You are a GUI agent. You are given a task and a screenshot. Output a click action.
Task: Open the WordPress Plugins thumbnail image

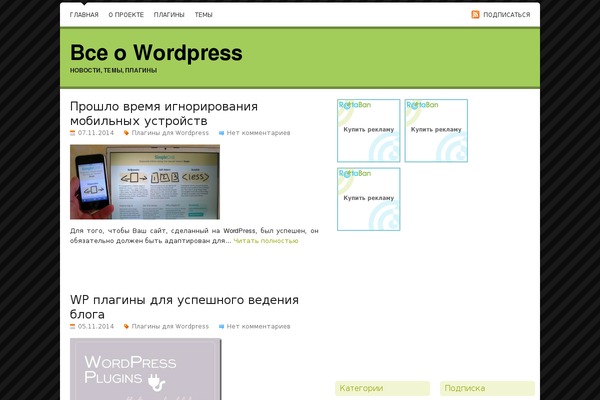[145, 369]
